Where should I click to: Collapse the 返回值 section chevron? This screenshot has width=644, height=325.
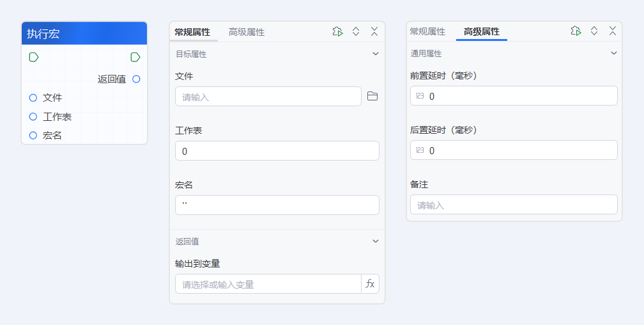[x=376, y=241]
